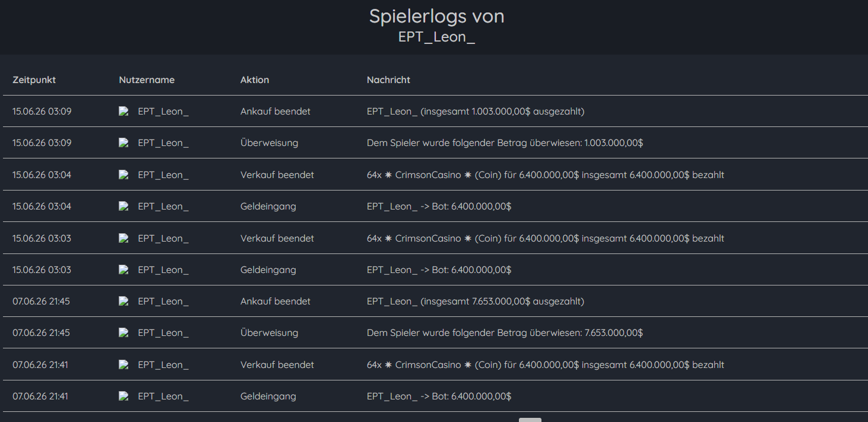Click the small gray button at the bottom edge of the page
This screenshot has width=868, height=422.
pos(530,420)
